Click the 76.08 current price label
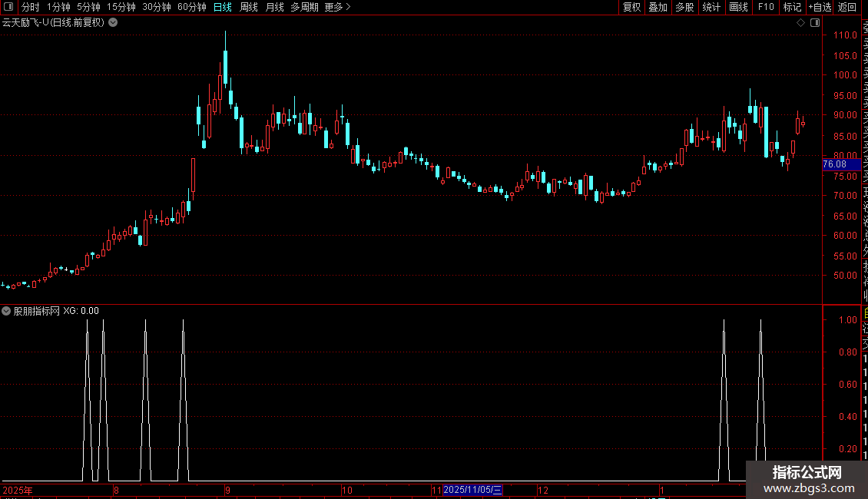The image size is (868, 499). click(840, 164)
